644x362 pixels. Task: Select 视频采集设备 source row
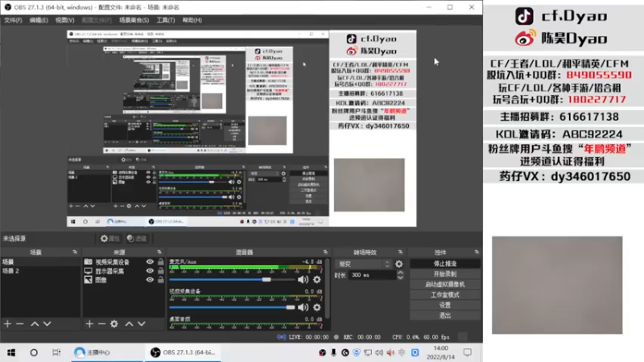(x=124, y=262)
